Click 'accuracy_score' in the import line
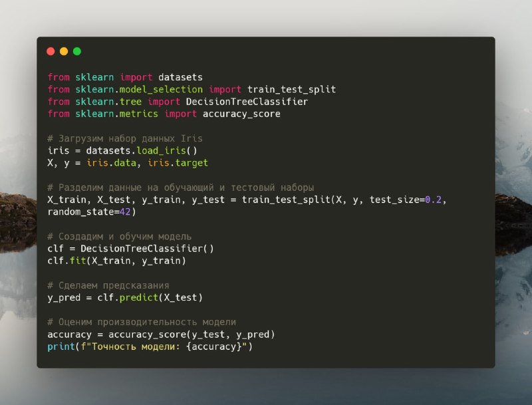532x405 pixels. 241,114
